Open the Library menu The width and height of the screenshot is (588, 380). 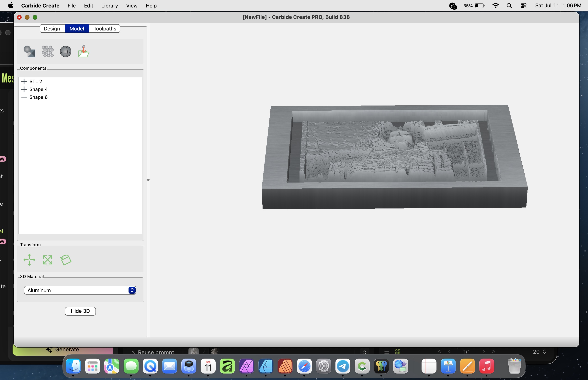point(109,6)
